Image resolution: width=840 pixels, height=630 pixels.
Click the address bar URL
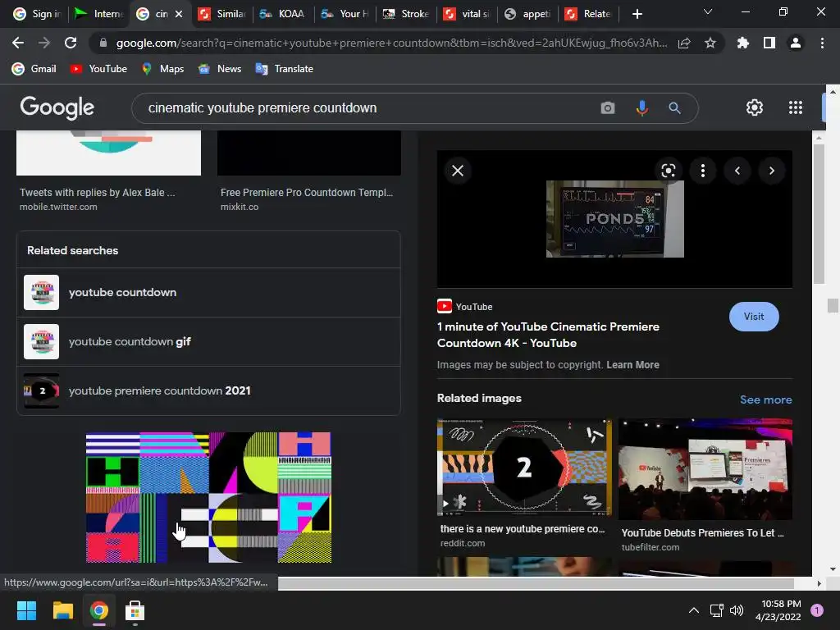tap(391, 43)
